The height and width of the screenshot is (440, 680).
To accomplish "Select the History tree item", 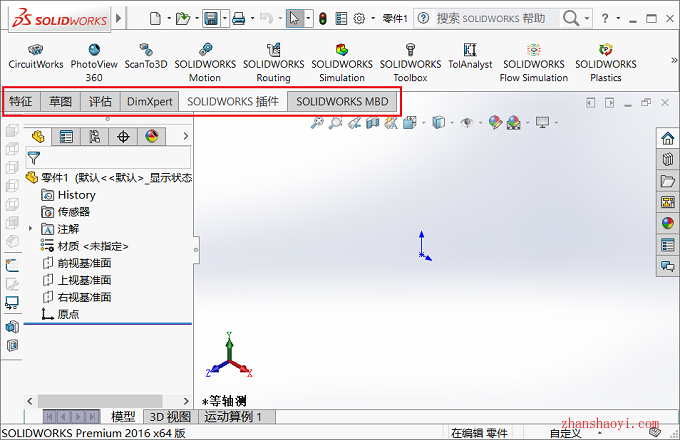I will coord(69,195).
